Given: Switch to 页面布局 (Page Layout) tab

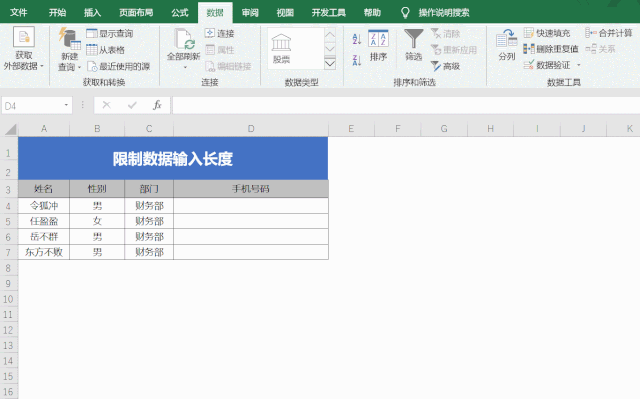Looking at the screenshot, I should click(x=136, y=13).
